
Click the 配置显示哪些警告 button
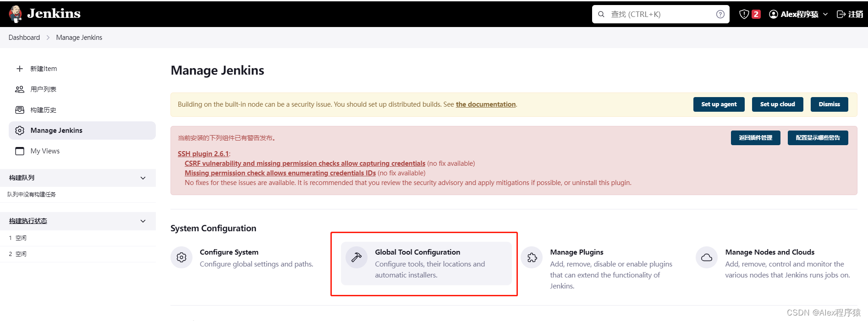click(818, 138)
